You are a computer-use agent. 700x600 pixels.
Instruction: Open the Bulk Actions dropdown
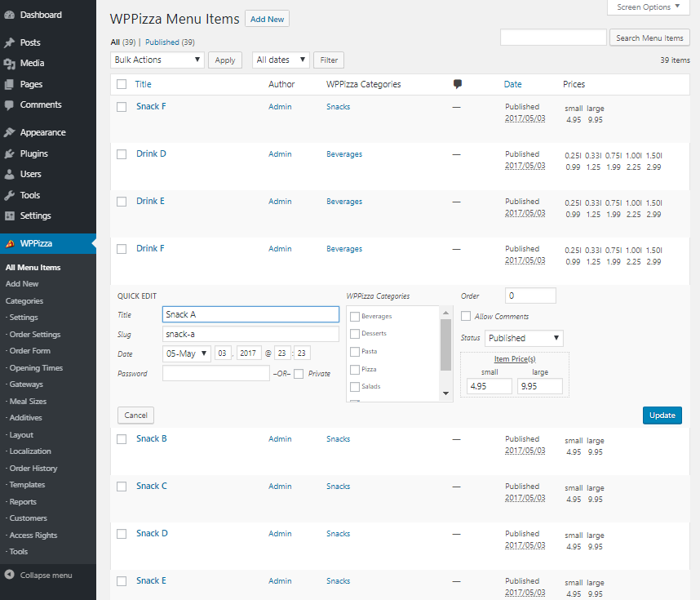157,60
